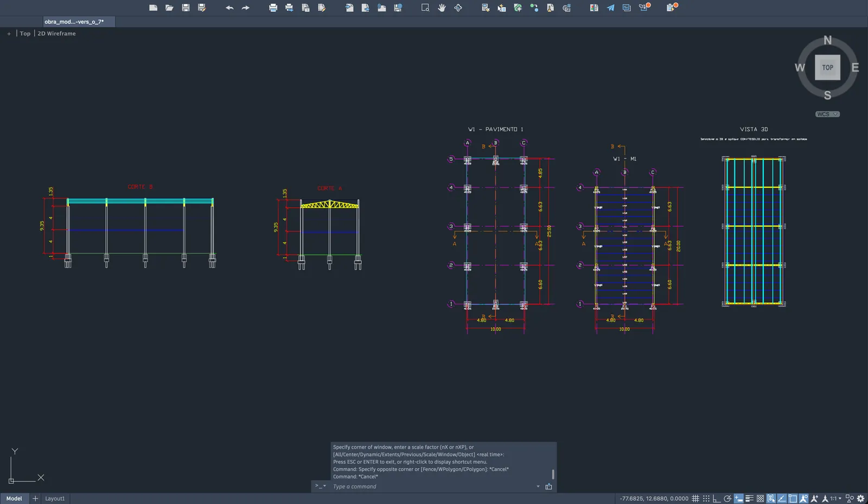The height and width of the screenshot is (504, 868).
Task: Click the select similar cursor icon
Action: coord(502,8)
